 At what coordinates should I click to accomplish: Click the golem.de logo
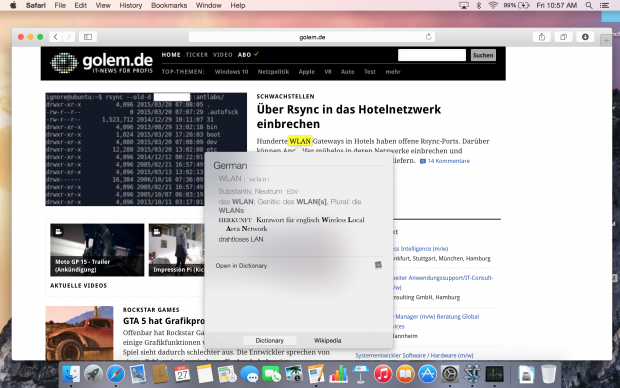pos(102,63)
